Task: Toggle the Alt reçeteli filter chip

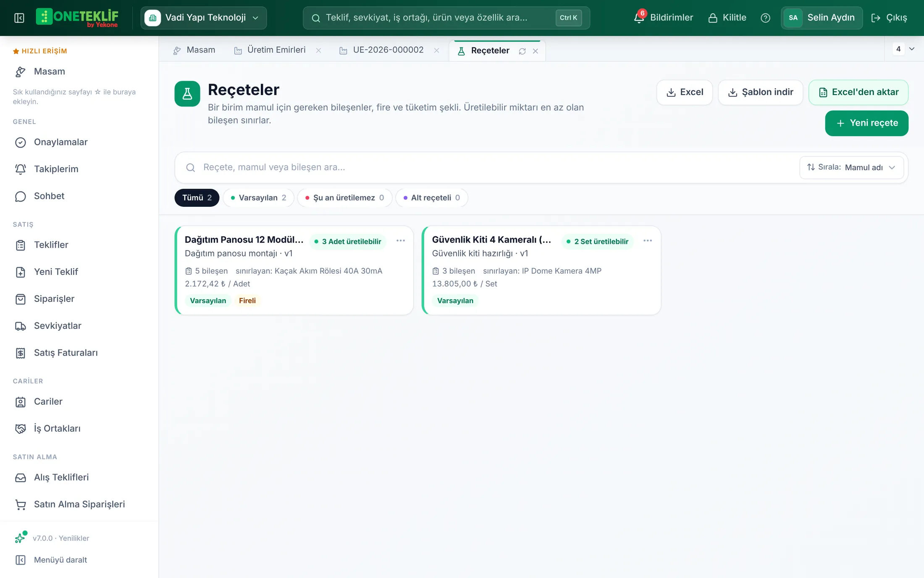Action: point(431,198)
